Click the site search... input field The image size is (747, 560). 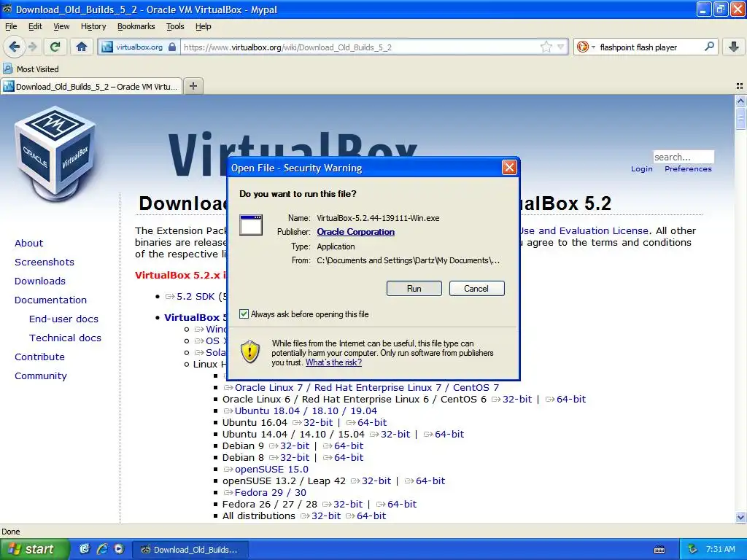click(683, 157)
